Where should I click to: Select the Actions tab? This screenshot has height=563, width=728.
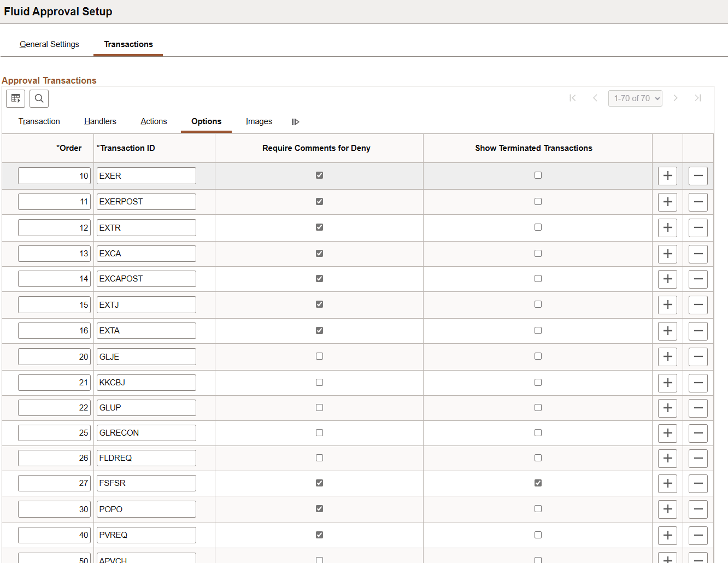pyautogui.click(x=153, y=121)
